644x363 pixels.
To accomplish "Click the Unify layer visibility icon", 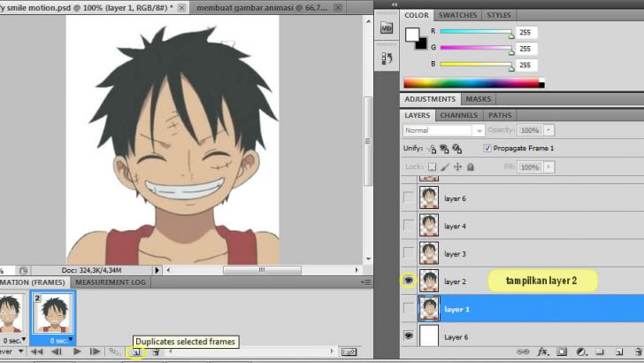I will pos(444,149).
